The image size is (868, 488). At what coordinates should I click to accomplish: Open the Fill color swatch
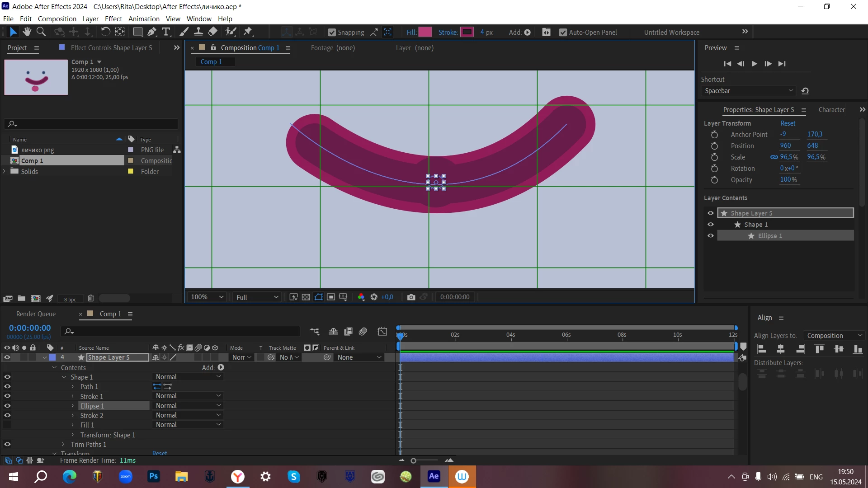point(425,32)
